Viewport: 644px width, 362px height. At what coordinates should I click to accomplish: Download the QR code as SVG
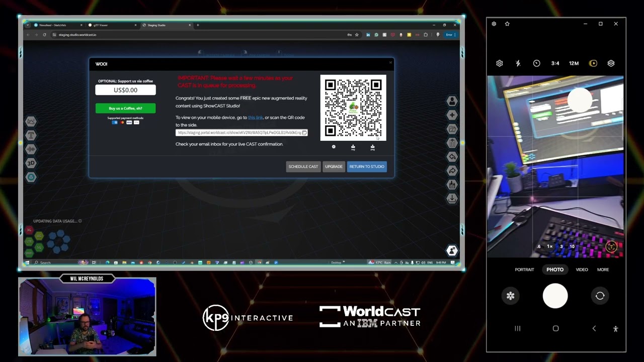coord(353,147)
